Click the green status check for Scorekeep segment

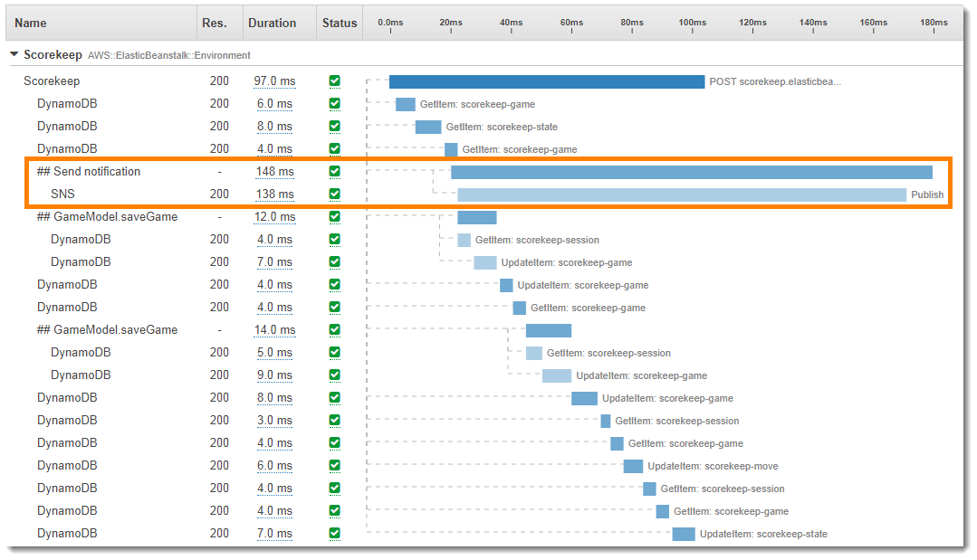pyautogui.click(x=334, y=81)
